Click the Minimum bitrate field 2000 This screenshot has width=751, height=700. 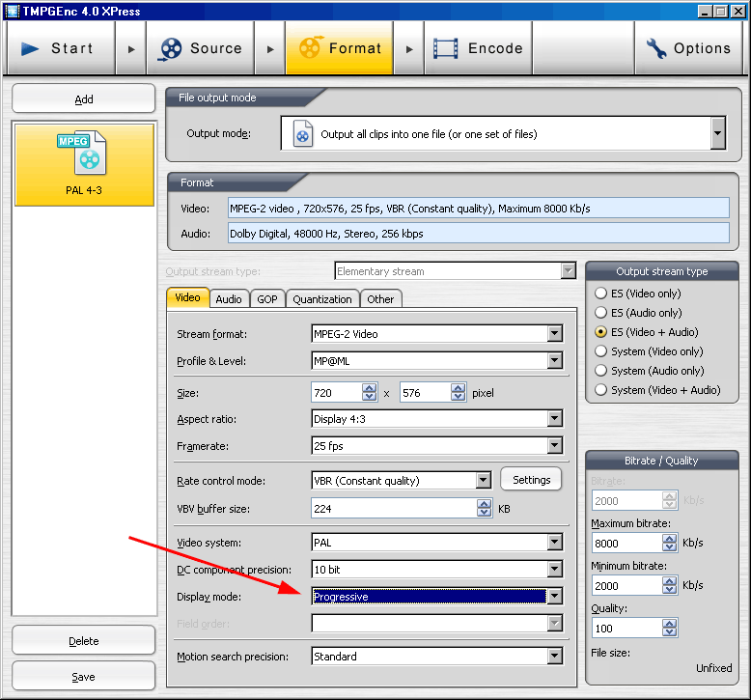(x=626, y=585)
